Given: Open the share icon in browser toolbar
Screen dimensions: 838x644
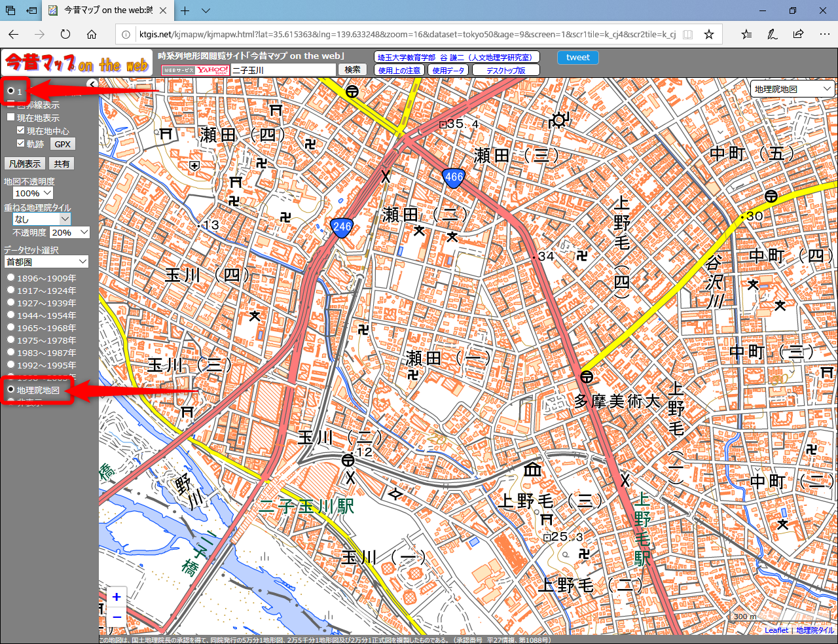Looking at the screenshot, I should click(x=798, y=35).
